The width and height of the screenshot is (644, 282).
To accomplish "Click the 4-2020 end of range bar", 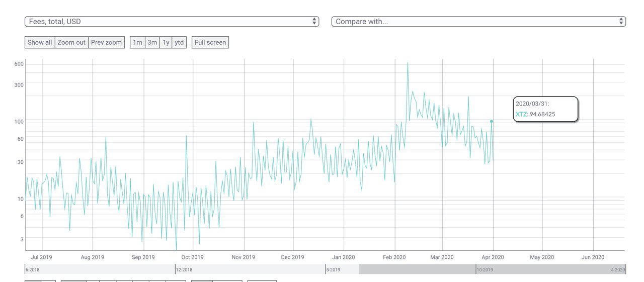I will tap(618, 270).
